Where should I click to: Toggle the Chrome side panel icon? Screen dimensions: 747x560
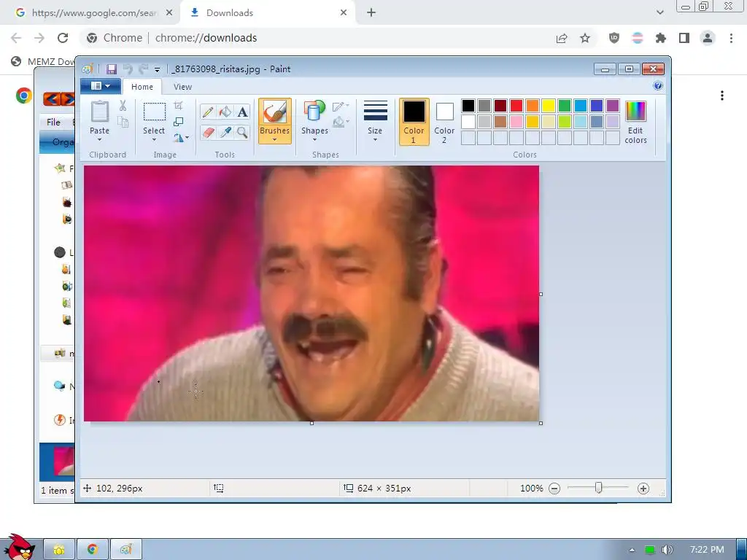(684, 38)
